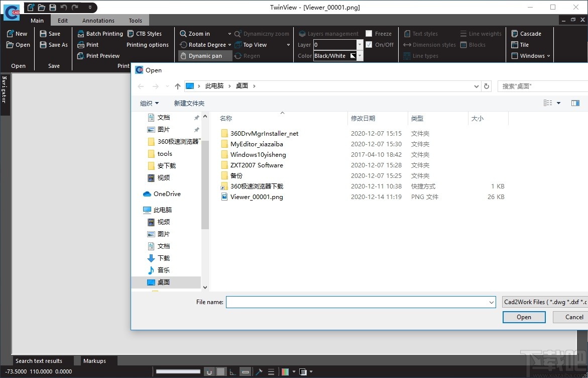The height and width of the screenshot is (378, 588).
Task: Open Print Preview from ribbon
Action: 98,56
